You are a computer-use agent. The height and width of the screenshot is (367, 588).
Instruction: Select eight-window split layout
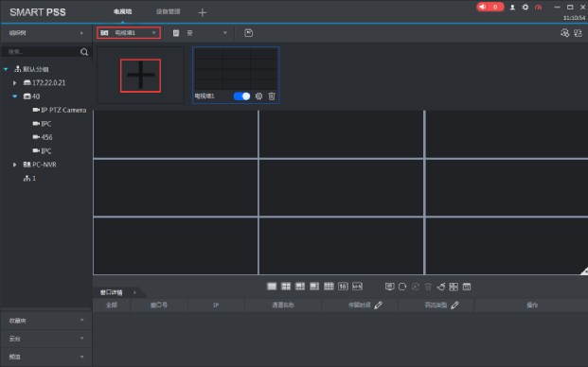314,287
